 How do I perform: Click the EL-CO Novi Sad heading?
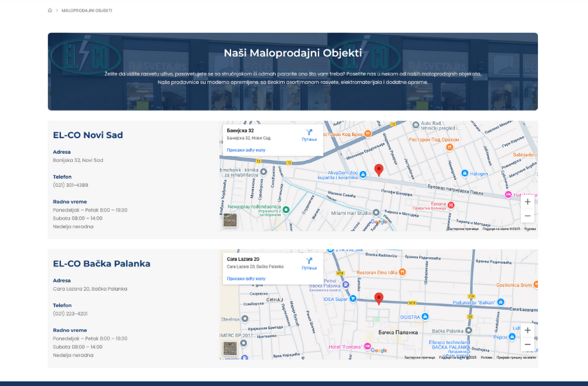88,135
